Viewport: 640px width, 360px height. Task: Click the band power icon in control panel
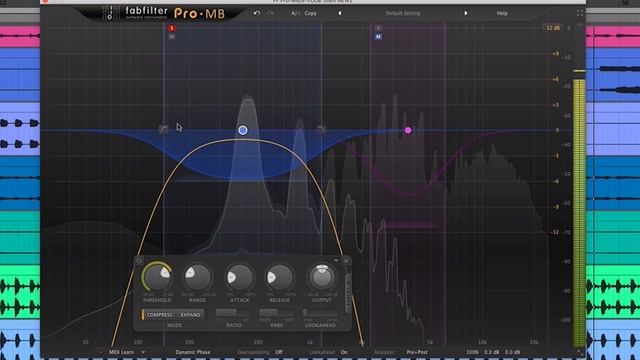point(139,260)
